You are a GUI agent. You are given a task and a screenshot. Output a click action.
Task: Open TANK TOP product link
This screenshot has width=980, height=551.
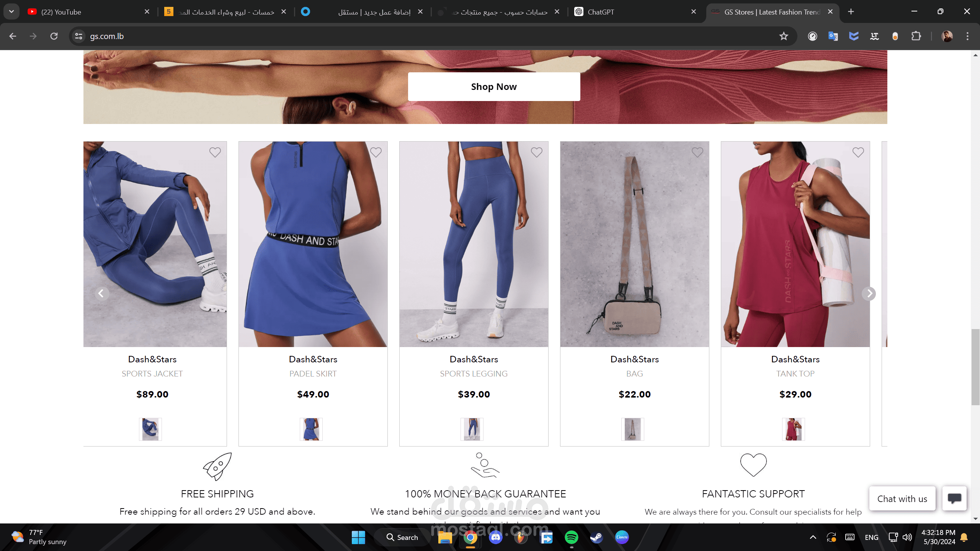coord(795,374)
